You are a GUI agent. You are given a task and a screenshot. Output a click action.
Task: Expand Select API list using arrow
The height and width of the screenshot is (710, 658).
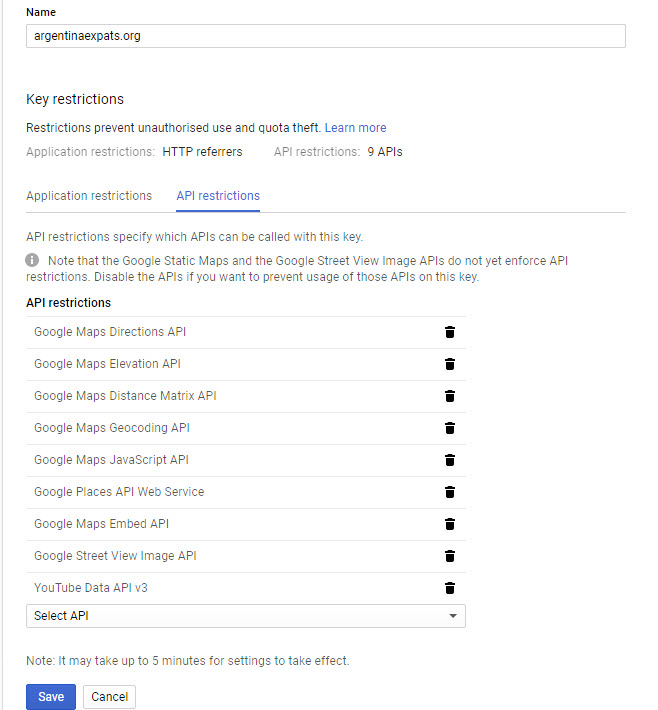[x=453, y=616]
